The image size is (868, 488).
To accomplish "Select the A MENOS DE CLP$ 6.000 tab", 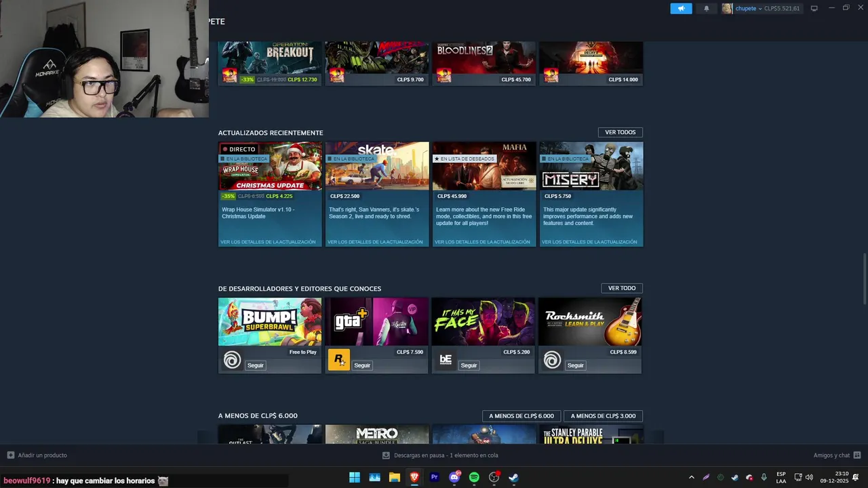I will 521,416.
